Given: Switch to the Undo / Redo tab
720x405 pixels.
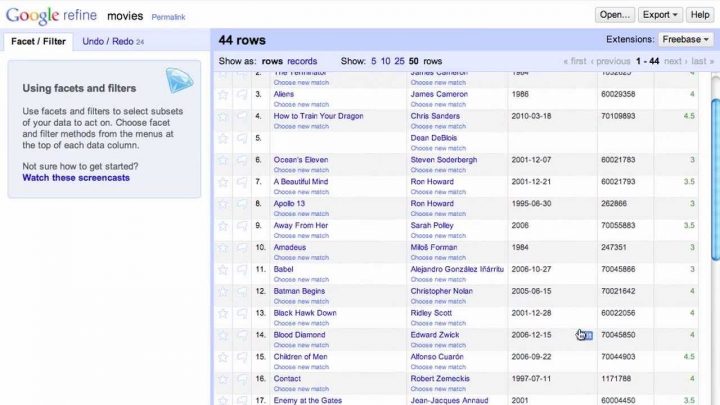Looking at the screenshot, I should pyautogui.click(x=113, y=41).
